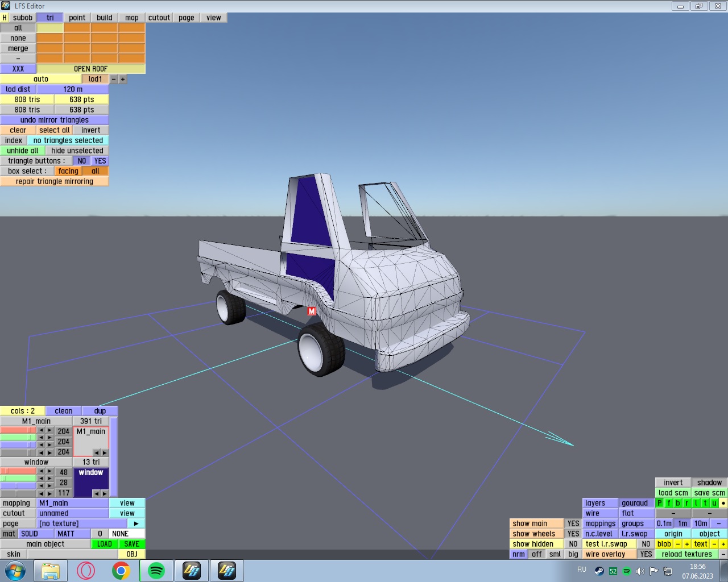Click the pale yellow group cell beside 'all'
Viewport: 728px width, 582px height.
50,28
